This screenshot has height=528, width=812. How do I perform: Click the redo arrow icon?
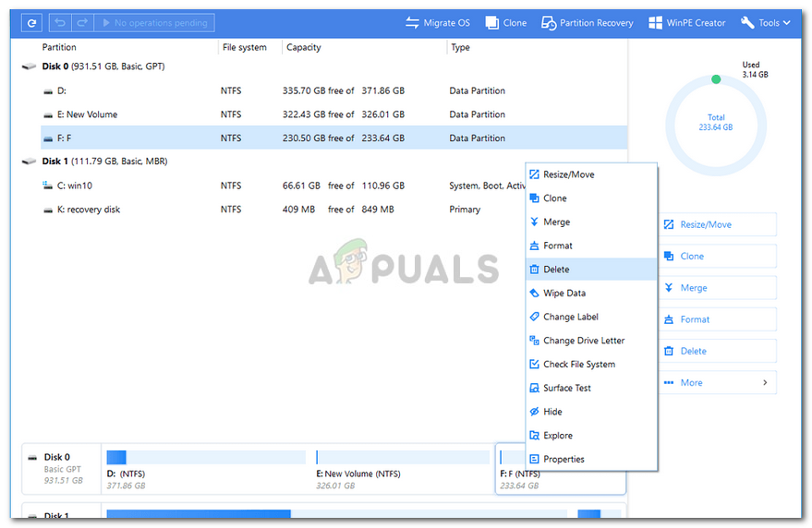[82, 23]
